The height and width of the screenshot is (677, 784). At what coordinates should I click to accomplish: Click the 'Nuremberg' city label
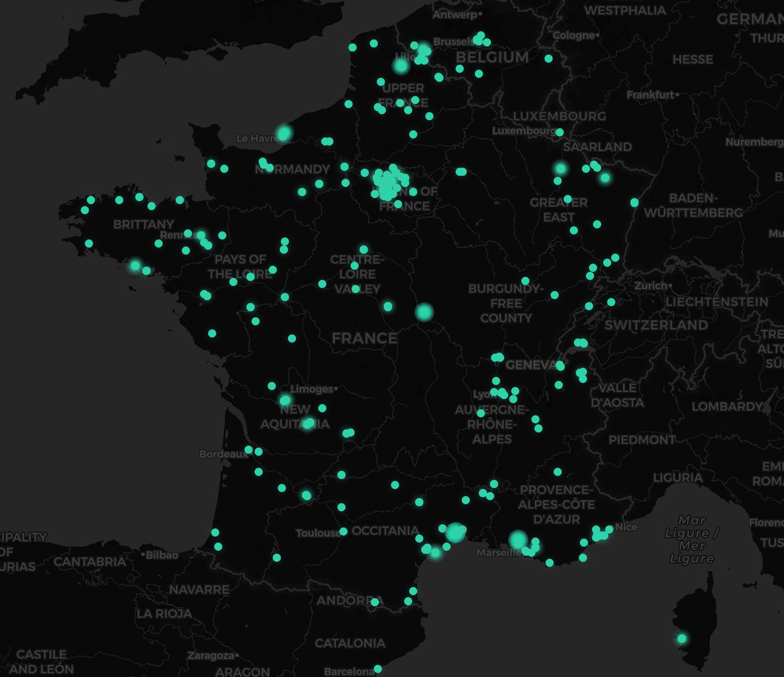(x=754, y=142)
